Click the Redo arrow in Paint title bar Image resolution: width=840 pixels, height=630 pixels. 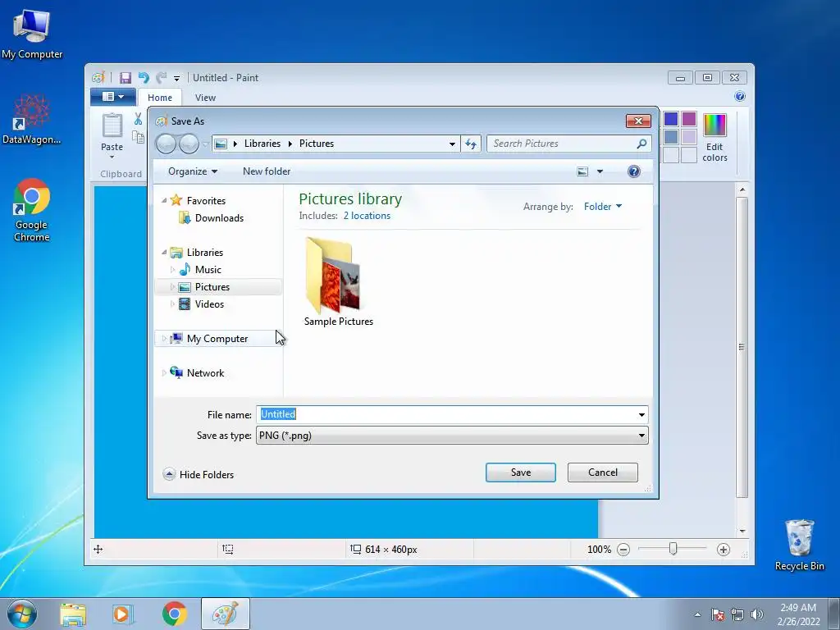pos(161,78)
